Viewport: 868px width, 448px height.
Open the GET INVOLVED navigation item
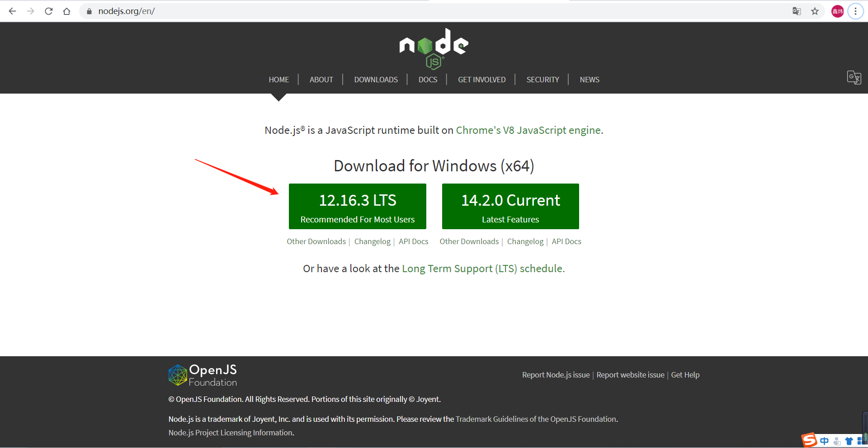tap(481, 80)
